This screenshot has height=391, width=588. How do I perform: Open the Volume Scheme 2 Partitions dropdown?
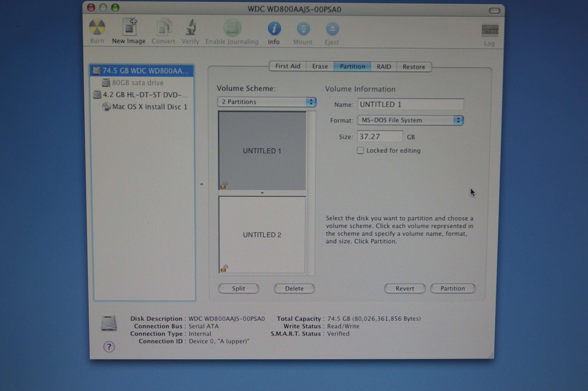coord(267,102)
